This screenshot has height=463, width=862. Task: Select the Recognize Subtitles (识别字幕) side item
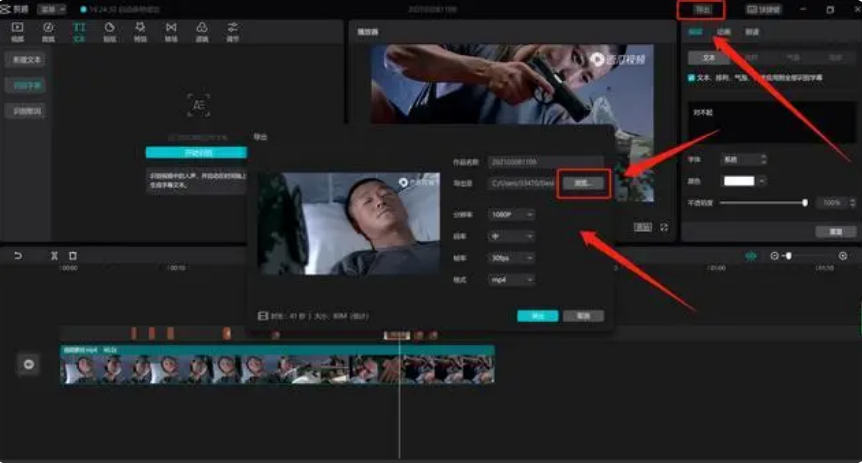(x=28, y=85)
